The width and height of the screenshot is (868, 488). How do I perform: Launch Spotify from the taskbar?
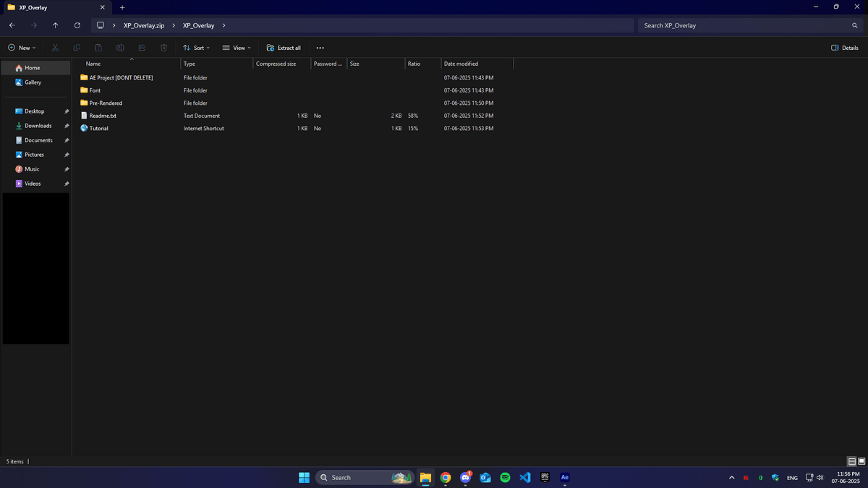pyautogui.click(x=506, y=477)
